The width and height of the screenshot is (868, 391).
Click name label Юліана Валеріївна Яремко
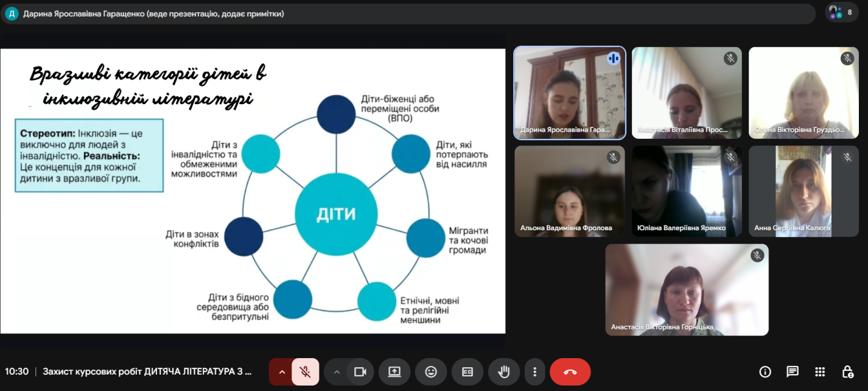pyautogui.click(x=681, y=228)
